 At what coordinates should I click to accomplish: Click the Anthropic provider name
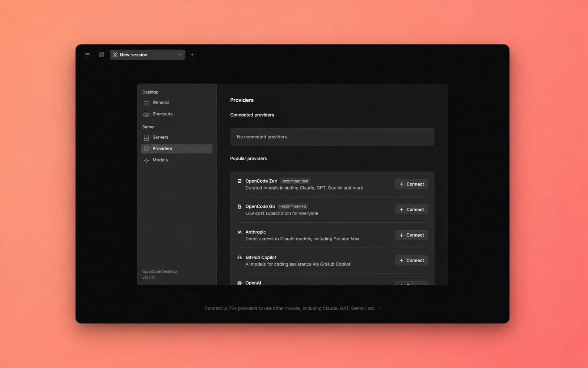pos(256,232)
